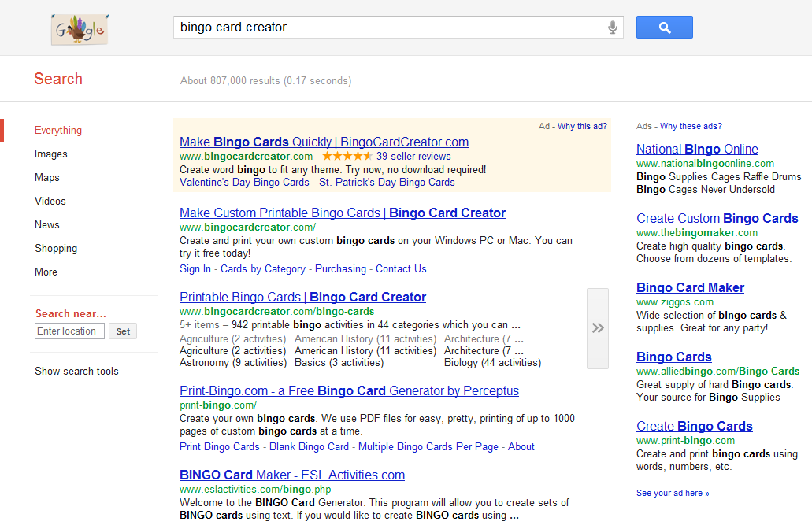Show search tools in sidebar

pyautogui.click(x=76, y=371)
